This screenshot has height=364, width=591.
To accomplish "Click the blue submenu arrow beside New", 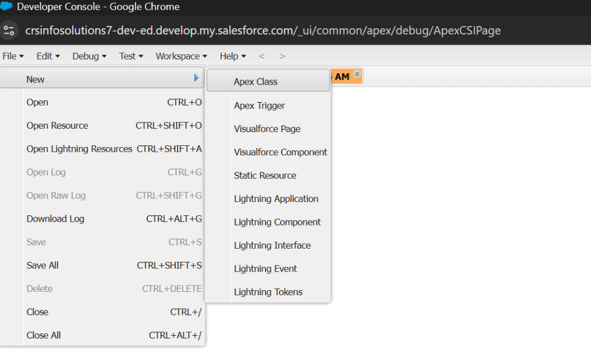I will (x=196, y=77).
